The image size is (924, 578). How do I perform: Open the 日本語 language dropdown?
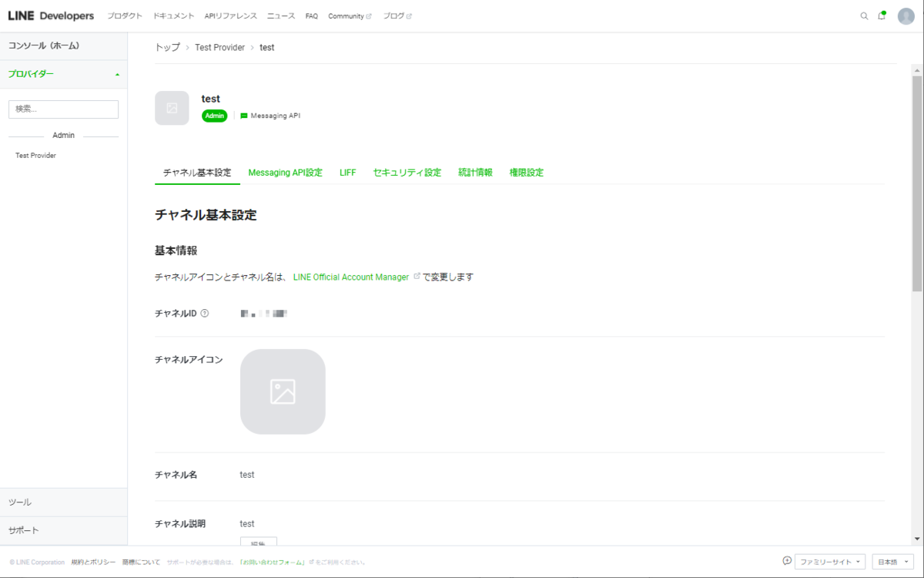click(892, 562)
